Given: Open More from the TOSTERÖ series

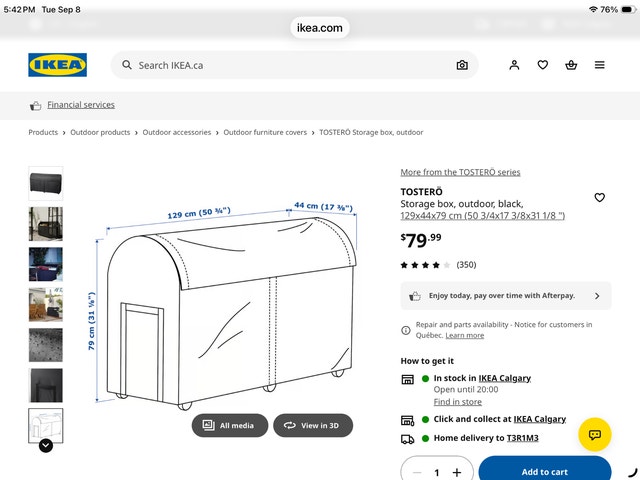Looking at the screenshot, I should pyautogui.click(x=460, y=172).
